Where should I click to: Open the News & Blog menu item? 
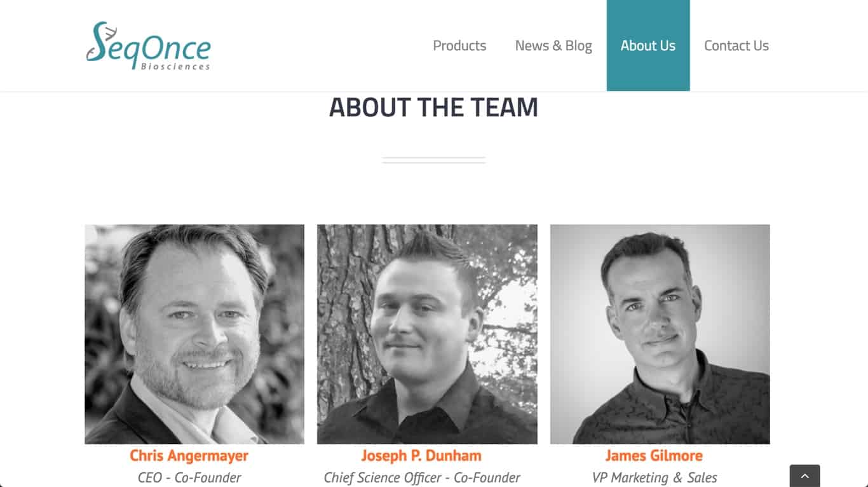(x=553, y=46)
